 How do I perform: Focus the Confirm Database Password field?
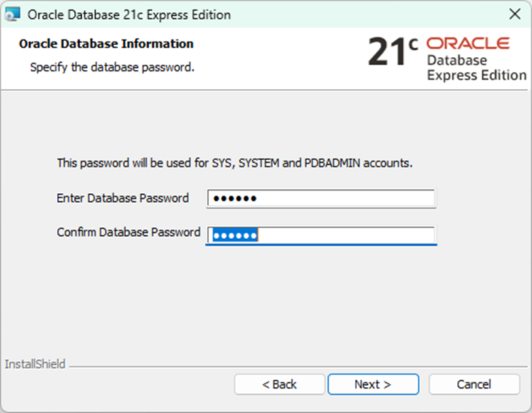point(340,235)
